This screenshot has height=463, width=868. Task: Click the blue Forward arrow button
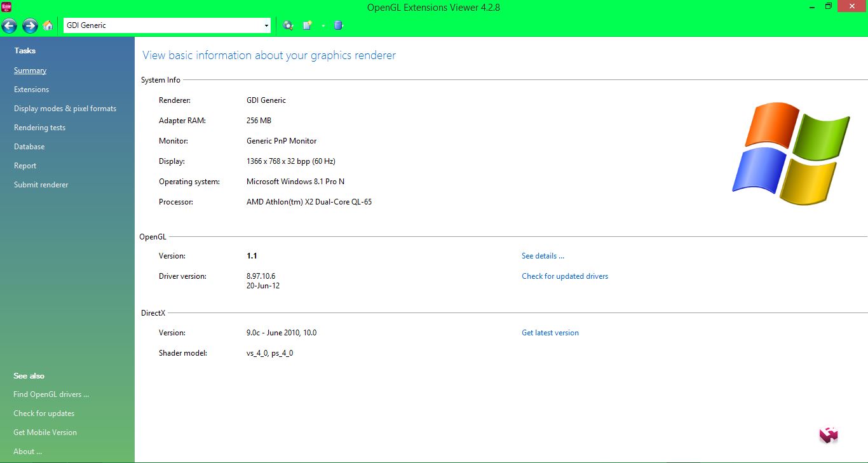tap(29, 25)
